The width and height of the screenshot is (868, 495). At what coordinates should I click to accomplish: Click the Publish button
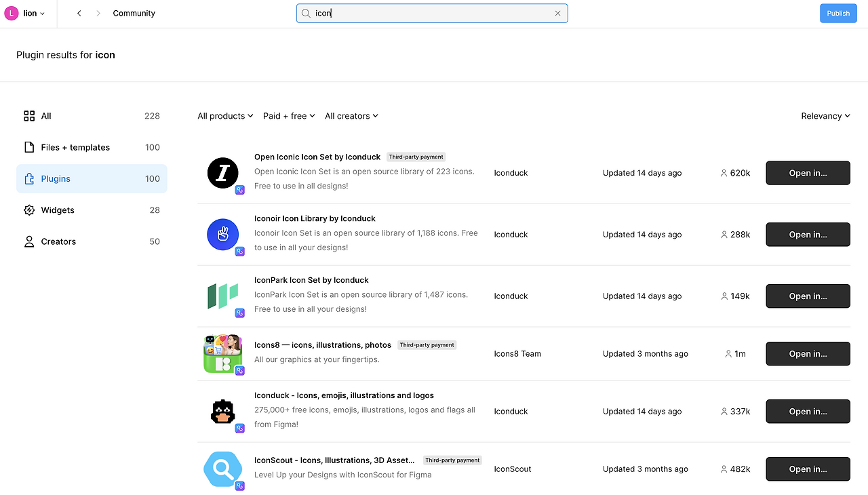(x=838, y=14)
